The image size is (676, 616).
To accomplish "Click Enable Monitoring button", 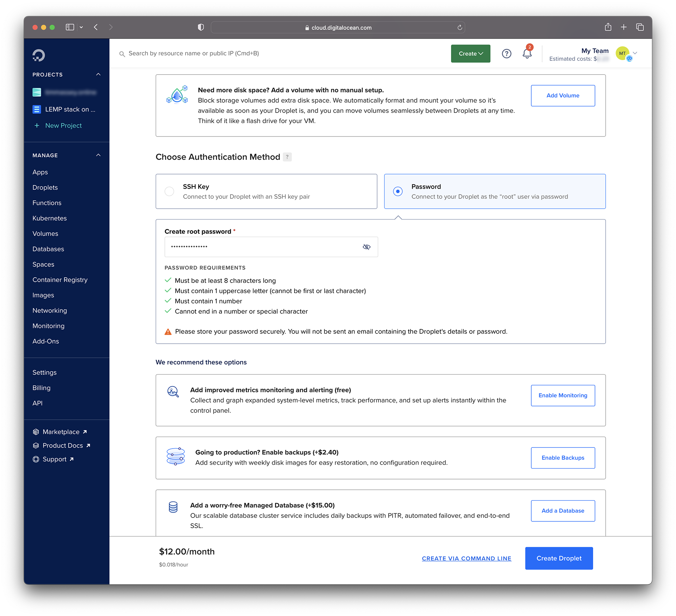I will point(563,395).
